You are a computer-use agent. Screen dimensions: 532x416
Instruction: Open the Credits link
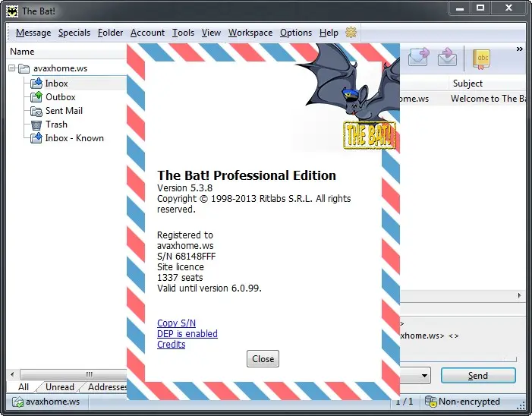coord(171,345)
